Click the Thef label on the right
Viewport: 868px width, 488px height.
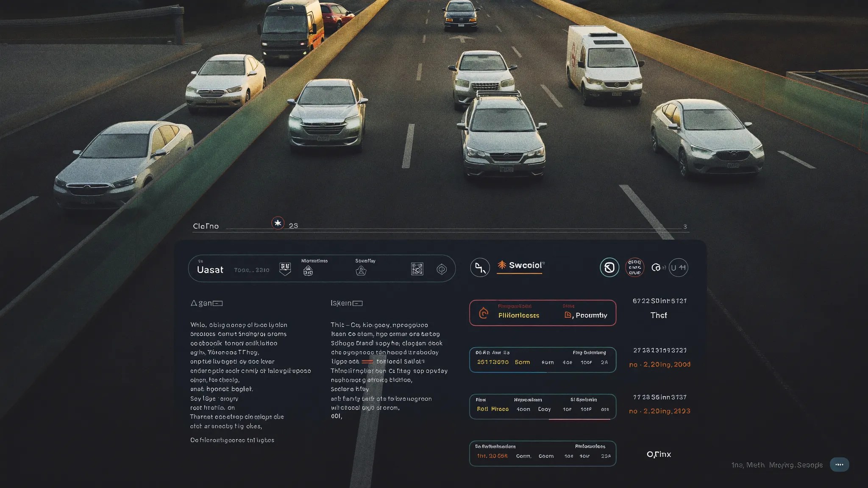pos(659,316)
